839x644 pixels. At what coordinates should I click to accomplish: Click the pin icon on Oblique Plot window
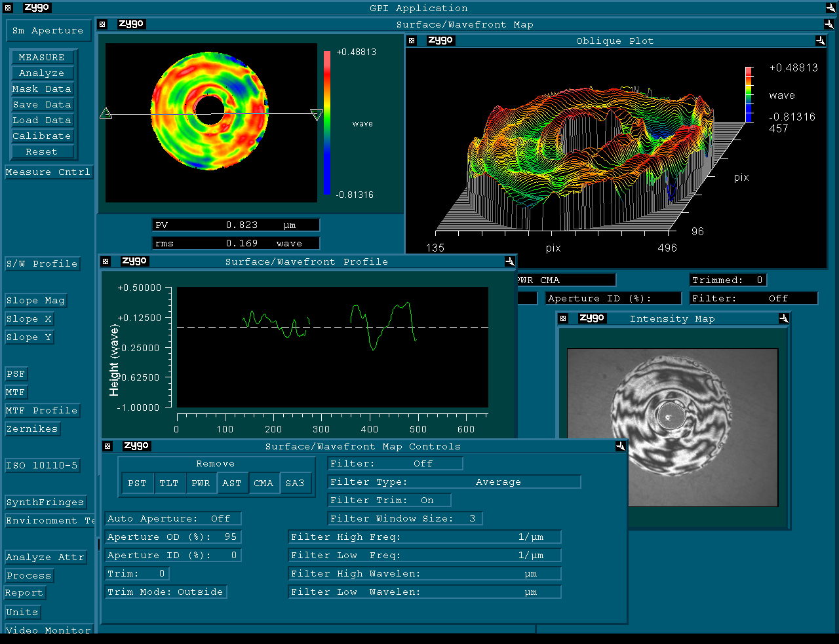(820, 41)
